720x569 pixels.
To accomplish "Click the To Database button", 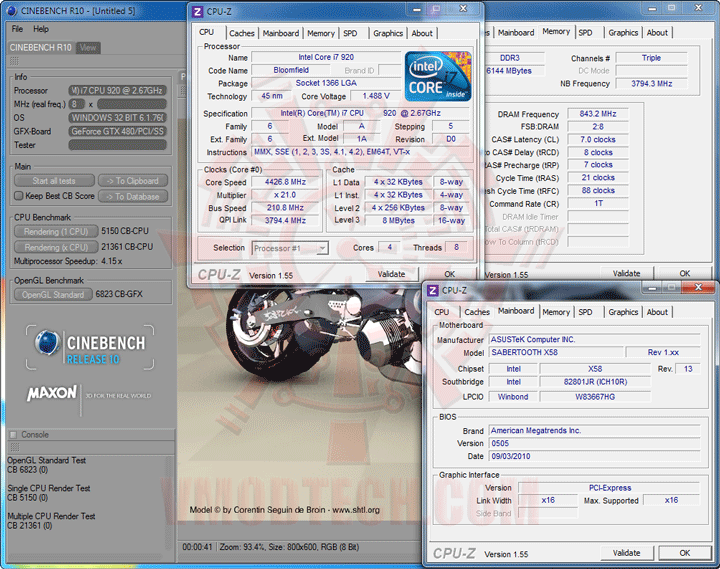I will (133, 197).
